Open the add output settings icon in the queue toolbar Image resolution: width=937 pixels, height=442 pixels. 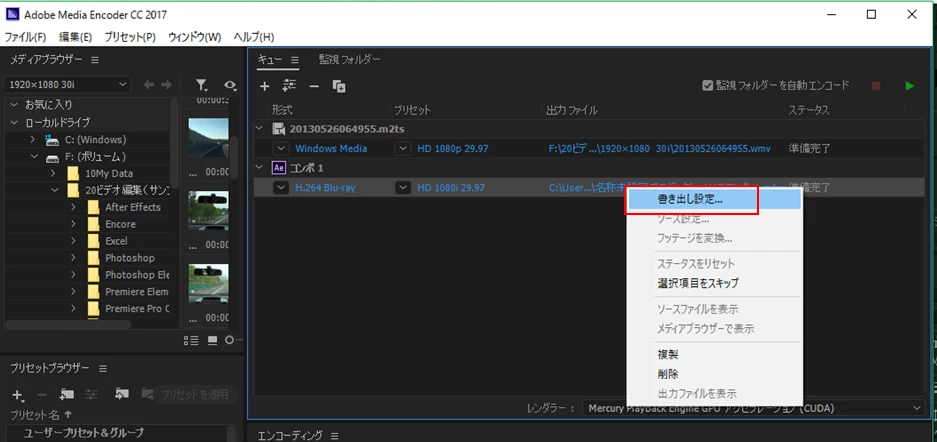pos(290,86)
